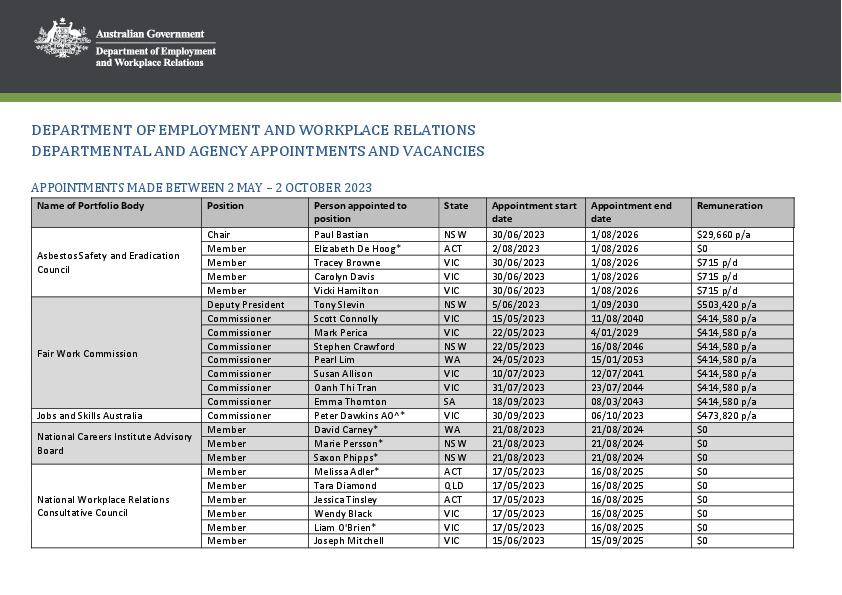Click the name 'Stephen Crawford'

point(354,346)
